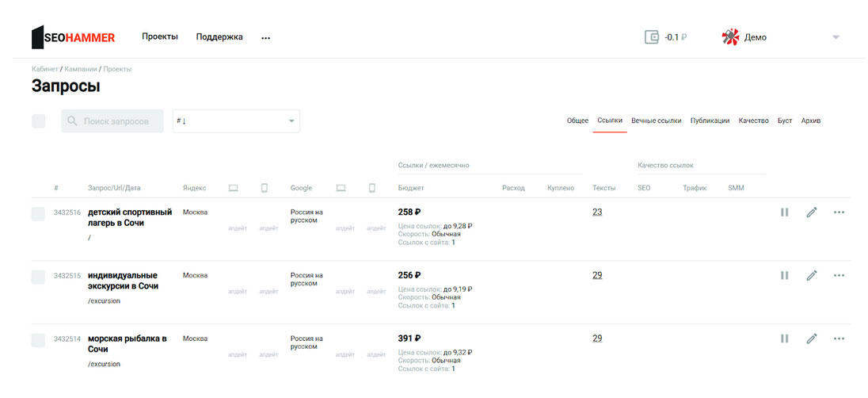Click the SEOHammer logo
The height and width of the screenshot is (398, 868).
tap(73, 37)
